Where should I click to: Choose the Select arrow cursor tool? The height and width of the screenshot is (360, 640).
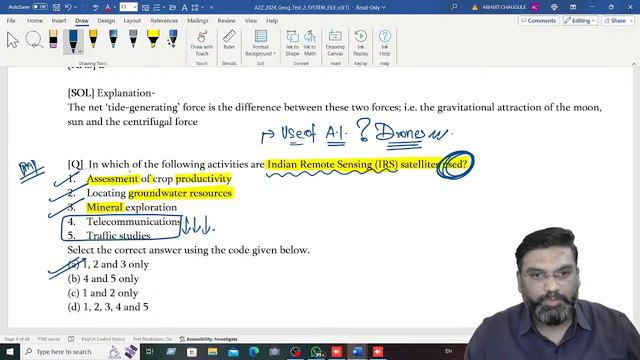13,40
